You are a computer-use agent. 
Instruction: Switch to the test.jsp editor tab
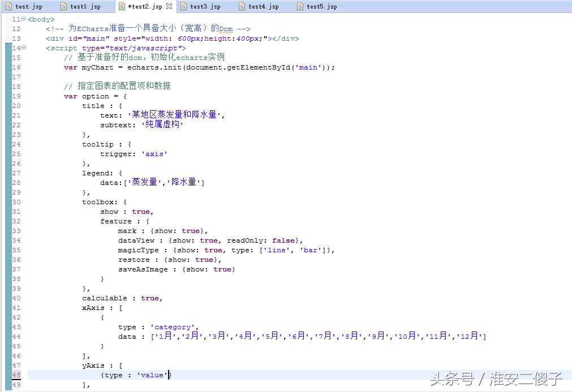pyautogui.click(x=24, y=6)
